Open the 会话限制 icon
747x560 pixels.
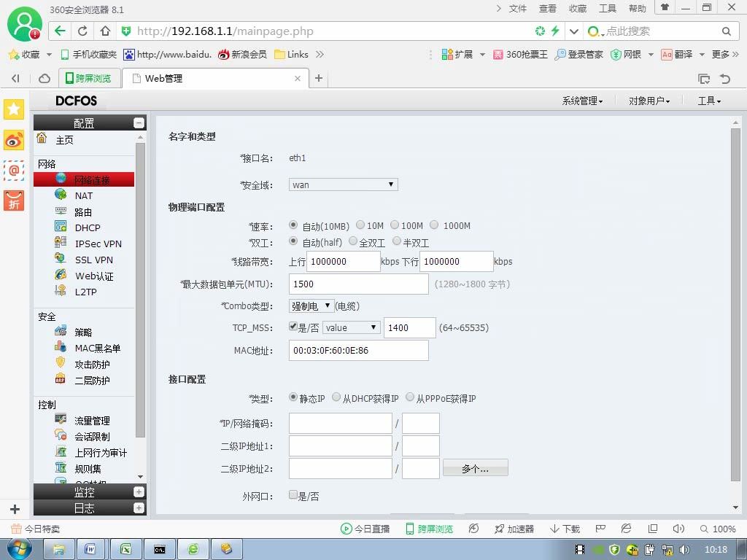[x=61, y=435]
